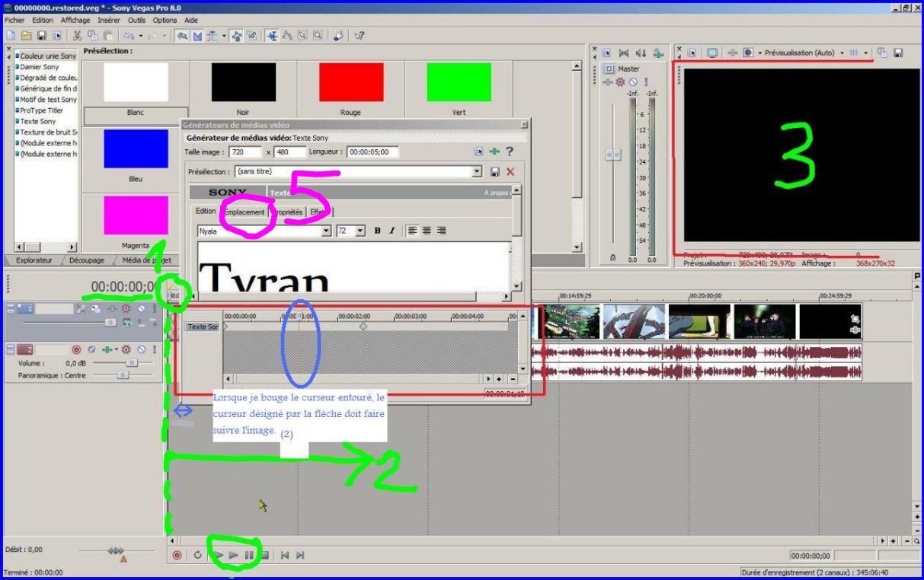Save preview snapshot to file
Screen dimensions: 924x580
click(x=898, y=53)
